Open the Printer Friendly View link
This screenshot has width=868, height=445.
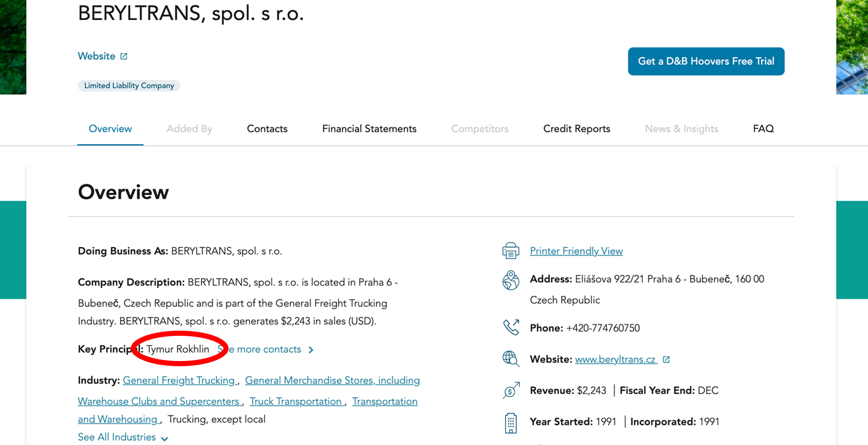click(x=576, y=251)
